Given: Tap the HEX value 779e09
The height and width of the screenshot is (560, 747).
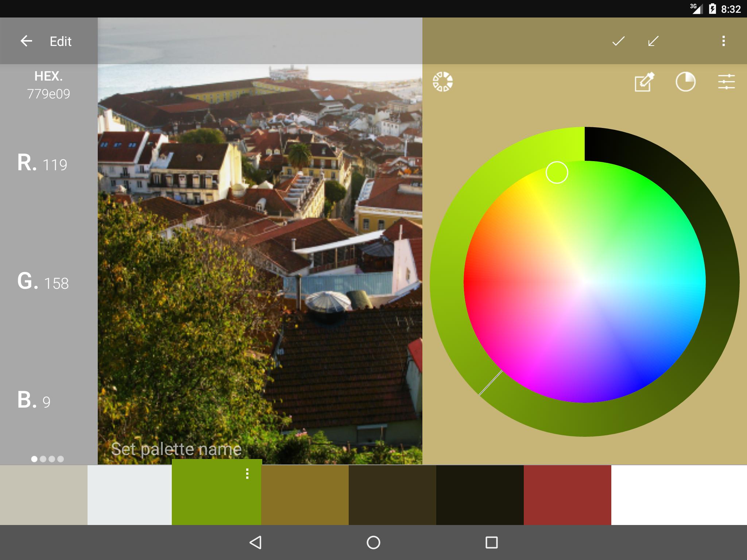Looking at the screenshot, I should (x=49, y=94).
